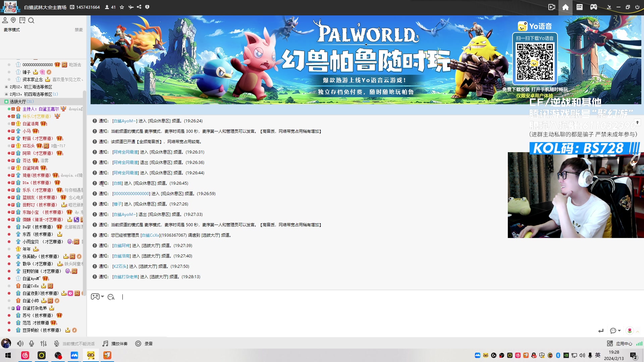Open the Palworld Yo语音 banner ad
The width and height of the screenshot is (644, 362).
[366, 60]
